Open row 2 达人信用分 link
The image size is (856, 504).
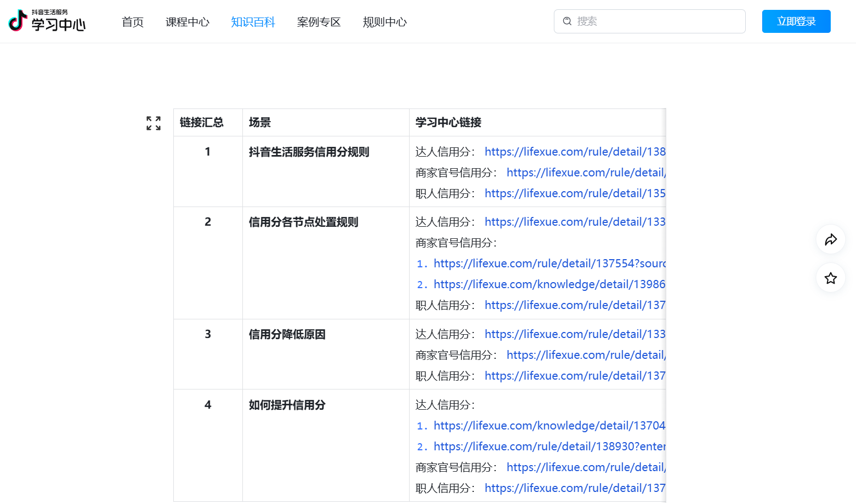pyautogui.click(x=575, y=222)
